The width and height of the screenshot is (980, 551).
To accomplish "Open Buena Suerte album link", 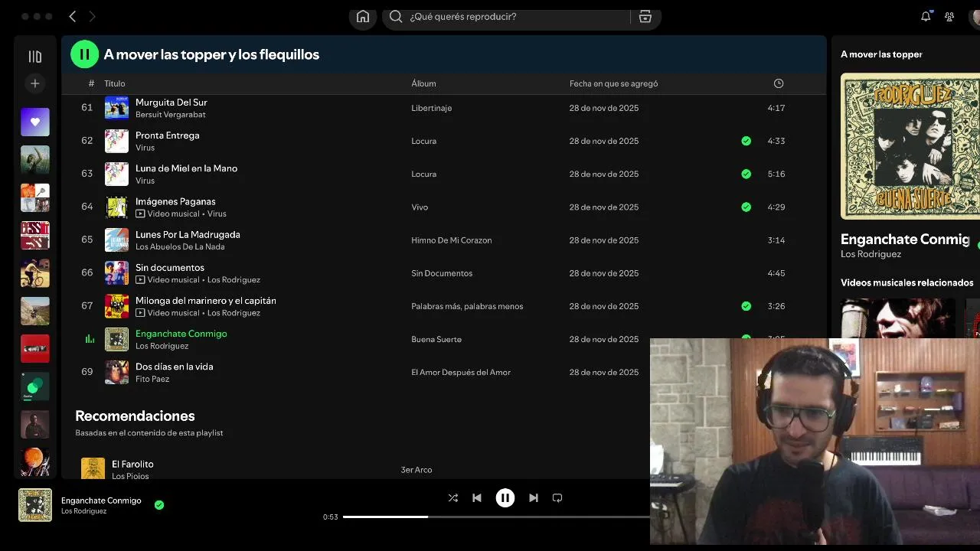I will click(x=436, y=339).
